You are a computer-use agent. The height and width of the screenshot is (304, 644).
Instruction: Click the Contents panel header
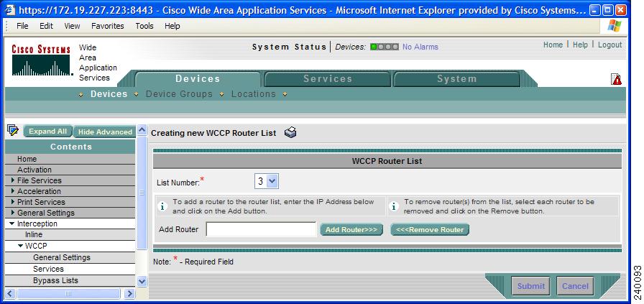[70, 147]
